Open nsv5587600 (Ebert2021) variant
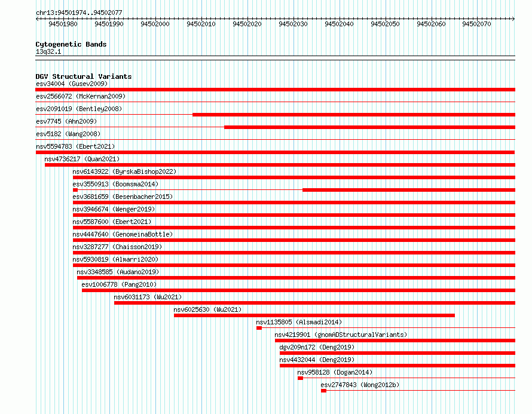The width and height of the screenshot is (532, 414). [x=112, y=222]
